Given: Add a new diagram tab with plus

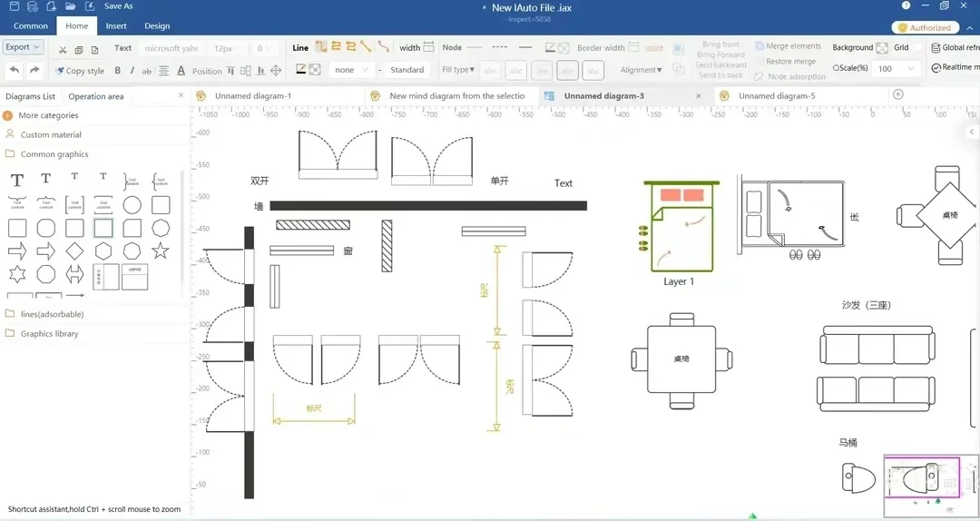Looking at the screenshot, I should pos(898,94).
